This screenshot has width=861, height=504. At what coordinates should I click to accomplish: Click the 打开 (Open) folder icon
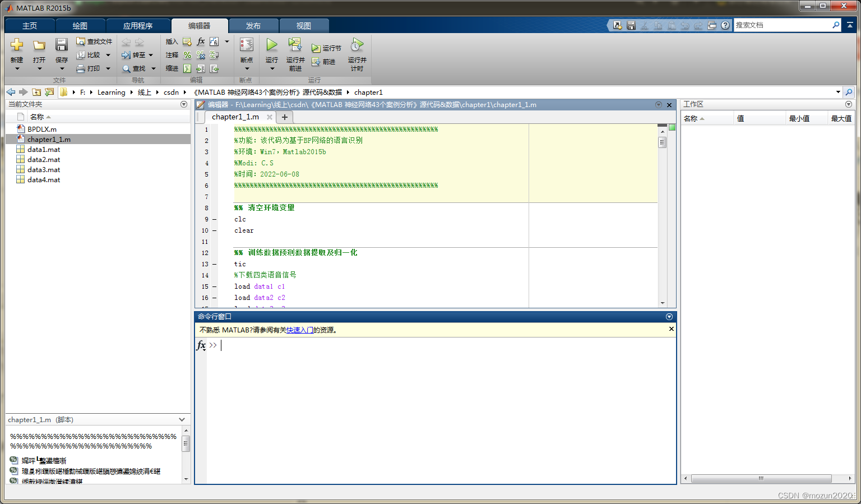coord(39,45)
